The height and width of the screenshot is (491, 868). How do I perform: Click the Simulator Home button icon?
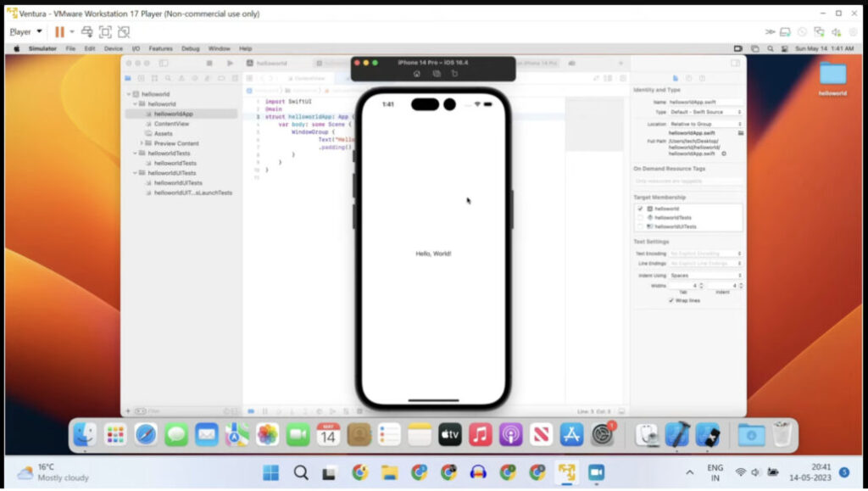pyautogui.click(x=417, y=74)
